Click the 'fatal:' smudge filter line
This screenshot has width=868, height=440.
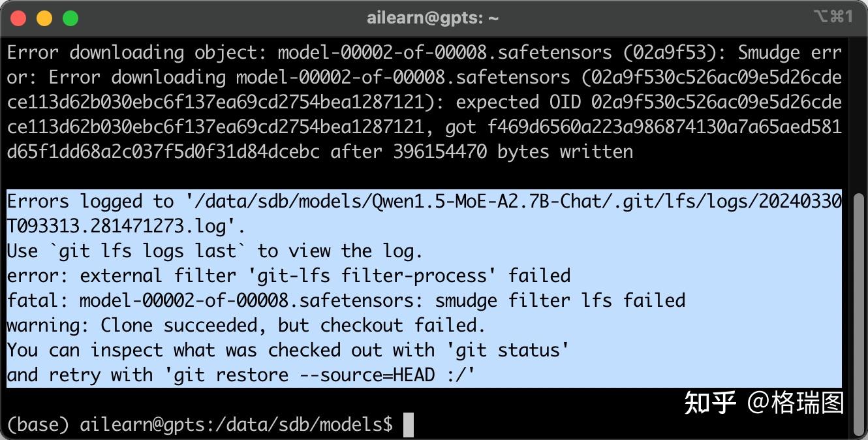point(346,301)
